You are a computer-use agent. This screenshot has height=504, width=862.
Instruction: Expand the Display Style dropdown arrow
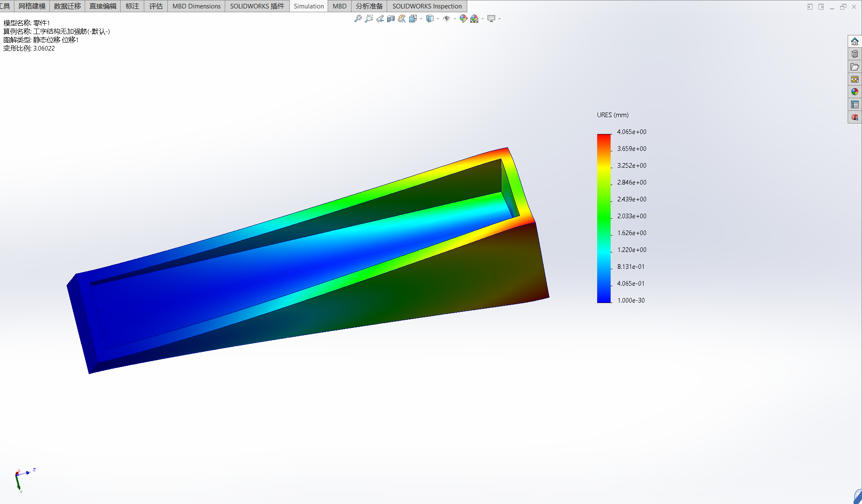pyautogui.click(x=438, y=19)
